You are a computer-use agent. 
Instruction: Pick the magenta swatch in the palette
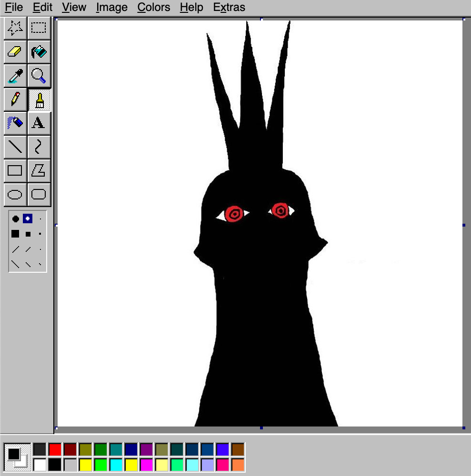146,465
